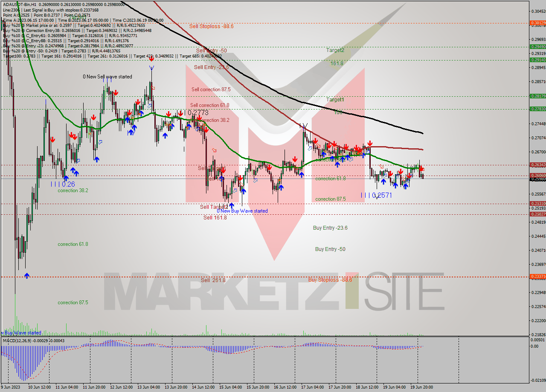Click the 'Sell 161.8' label

[215, 218]
